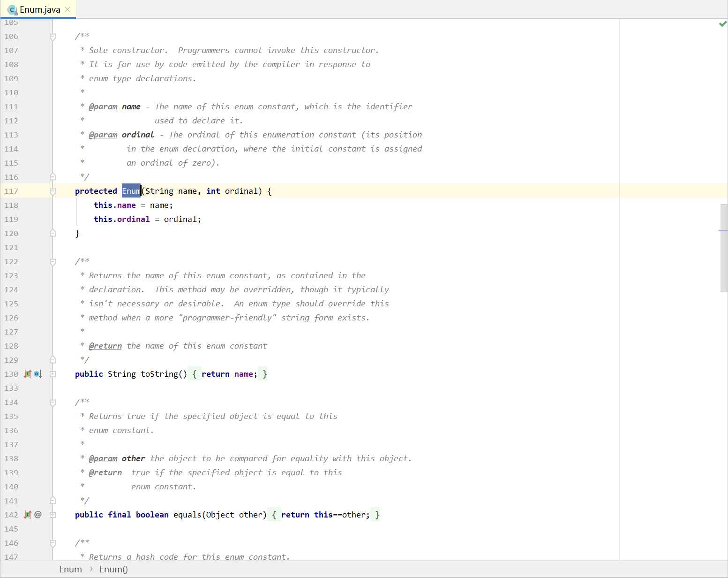Click the Enum class breadcrumb
The width and height of the screenshot is (728, 578).
click(x=70, y=569)
